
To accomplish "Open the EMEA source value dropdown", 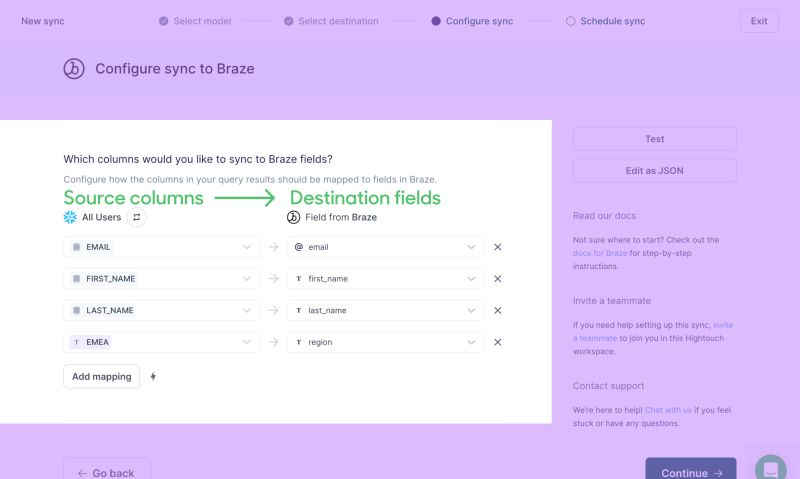I will pyautogui.click(x=162, y=342).
